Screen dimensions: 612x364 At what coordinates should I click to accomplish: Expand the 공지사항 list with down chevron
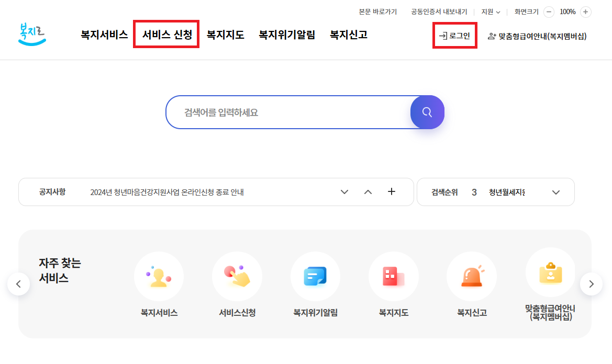click(344, 192)
